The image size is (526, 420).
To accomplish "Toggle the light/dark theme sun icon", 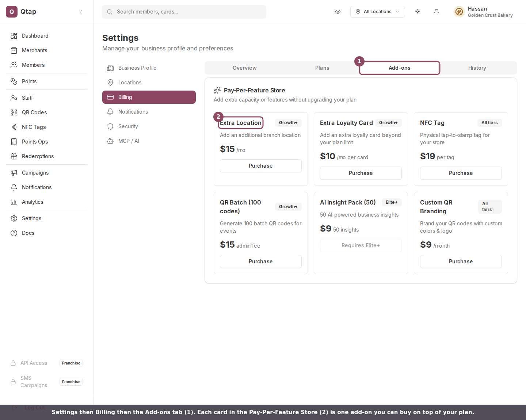I will point(418,12).
